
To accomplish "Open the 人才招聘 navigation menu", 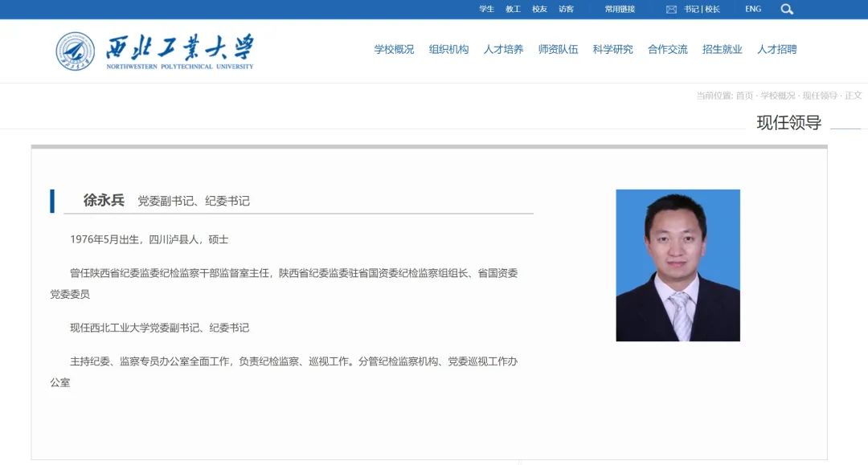I will (776, 49).
